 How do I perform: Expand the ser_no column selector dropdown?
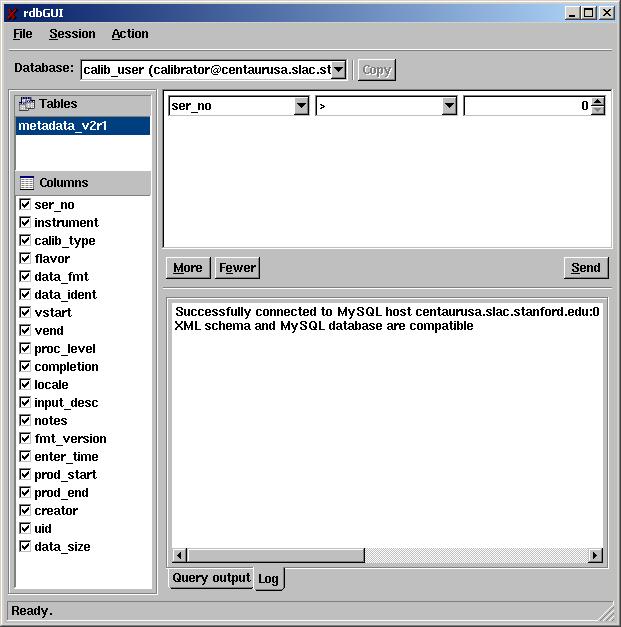pos(302,106)
